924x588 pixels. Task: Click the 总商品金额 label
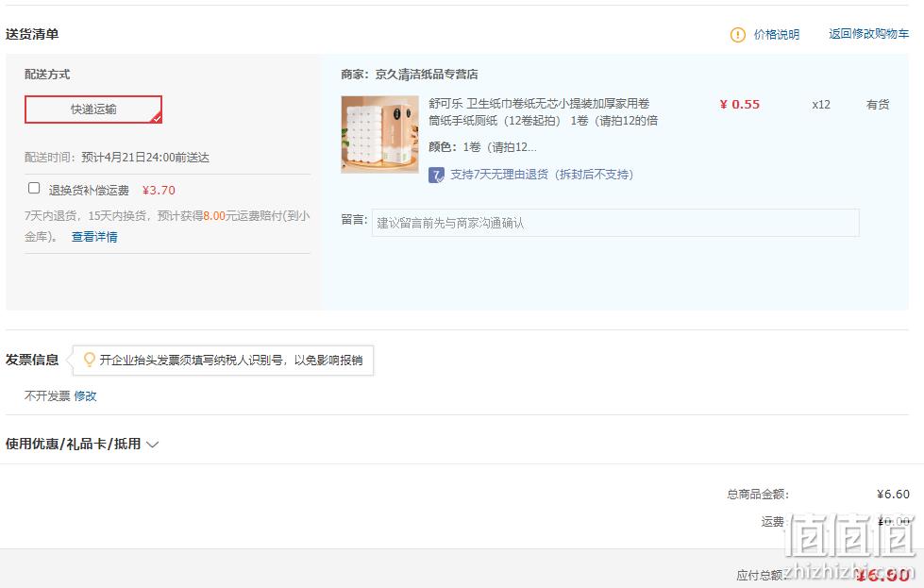coord(758,495)
